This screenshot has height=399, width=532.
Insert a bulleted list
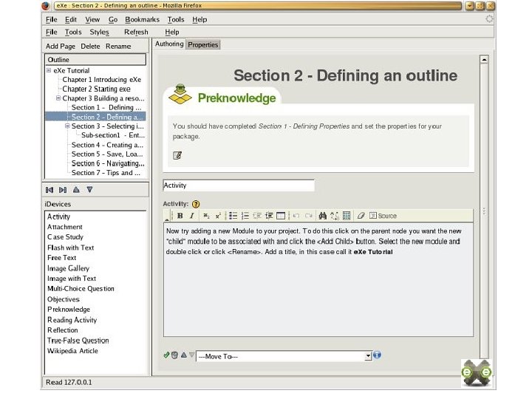[233, 216]
